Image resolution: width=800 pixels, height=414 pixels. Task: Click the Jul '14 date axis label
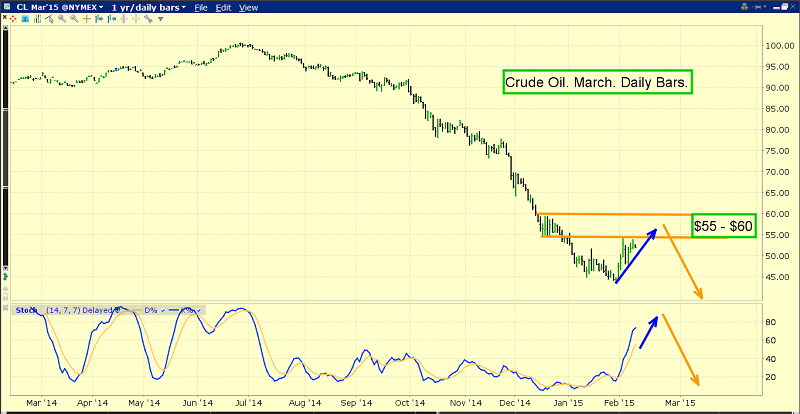251,402
